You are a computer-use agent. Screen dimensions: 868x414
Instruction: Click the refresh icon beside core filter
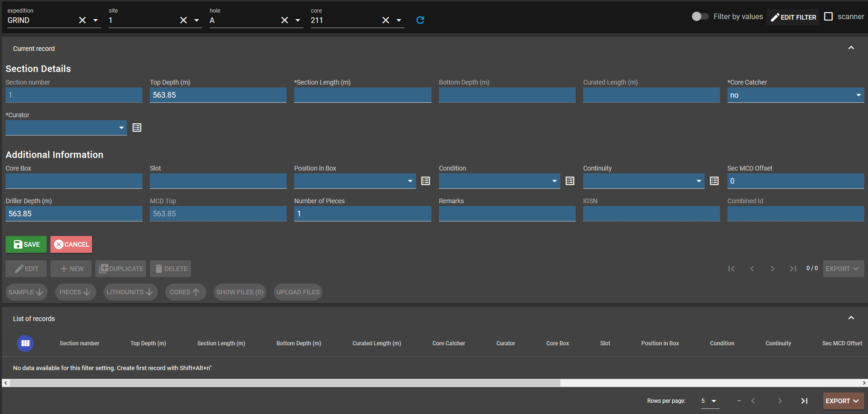(x=420, y=20)
